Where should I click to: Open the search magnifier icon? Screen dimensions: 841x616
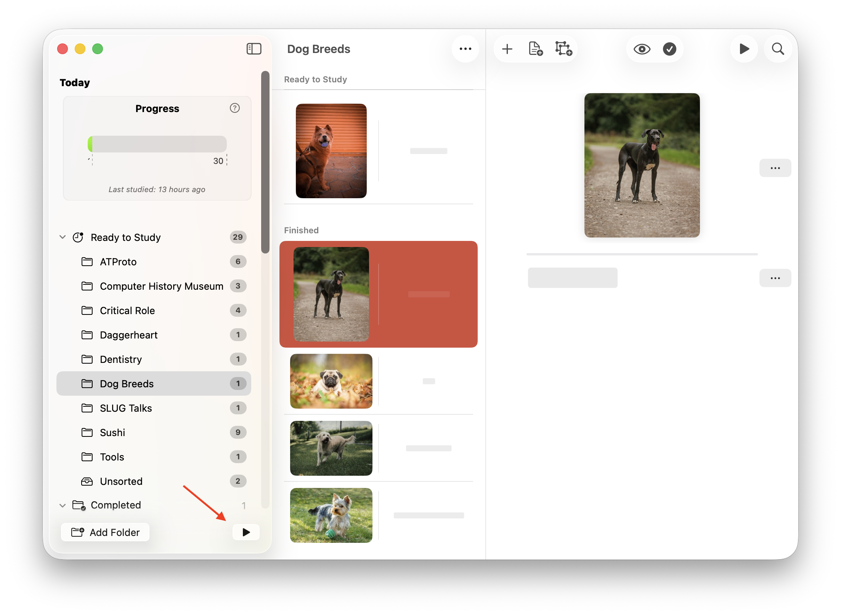(x=778, y=49)
